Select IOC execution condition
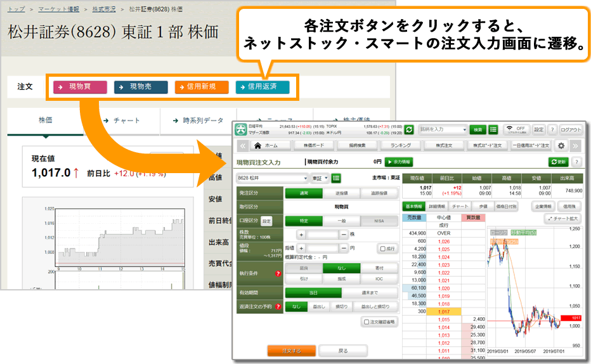 click(379, 279)
